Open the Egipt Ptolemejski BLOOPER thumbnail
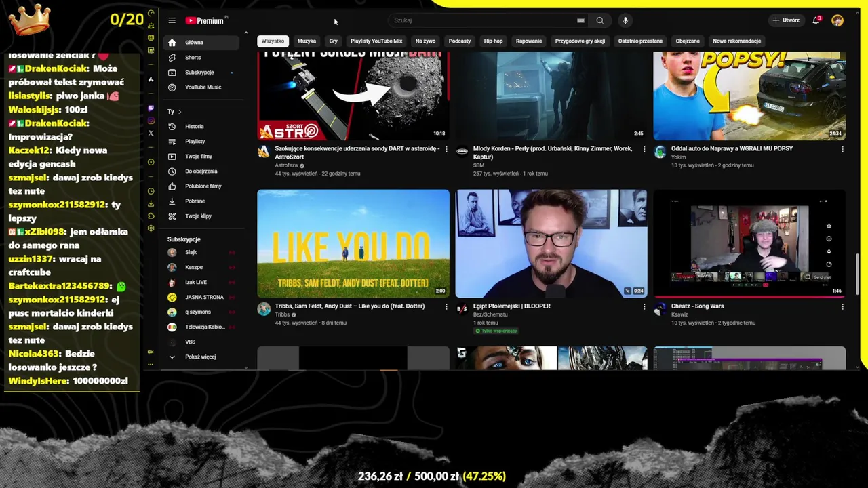 tap(551, 243)
